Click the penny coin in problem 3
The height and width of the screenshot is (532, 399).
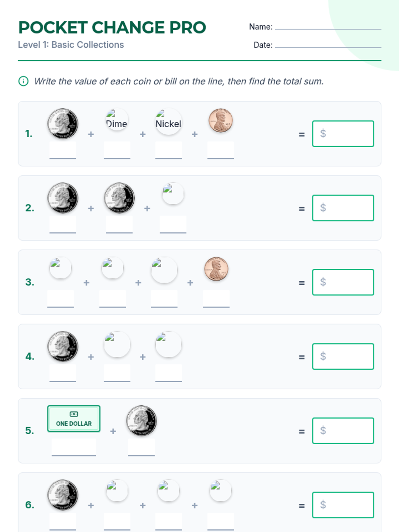(216, 269)
